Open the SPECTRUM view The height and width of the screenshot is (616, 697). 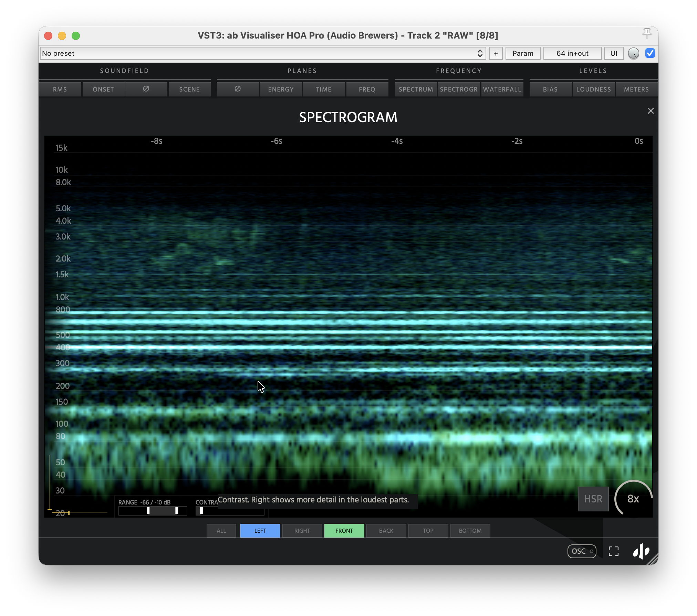[x=416, y=89]
